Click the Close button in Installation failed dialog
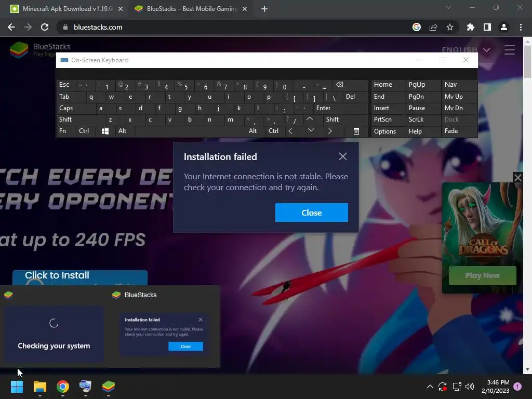 point(312,212)
